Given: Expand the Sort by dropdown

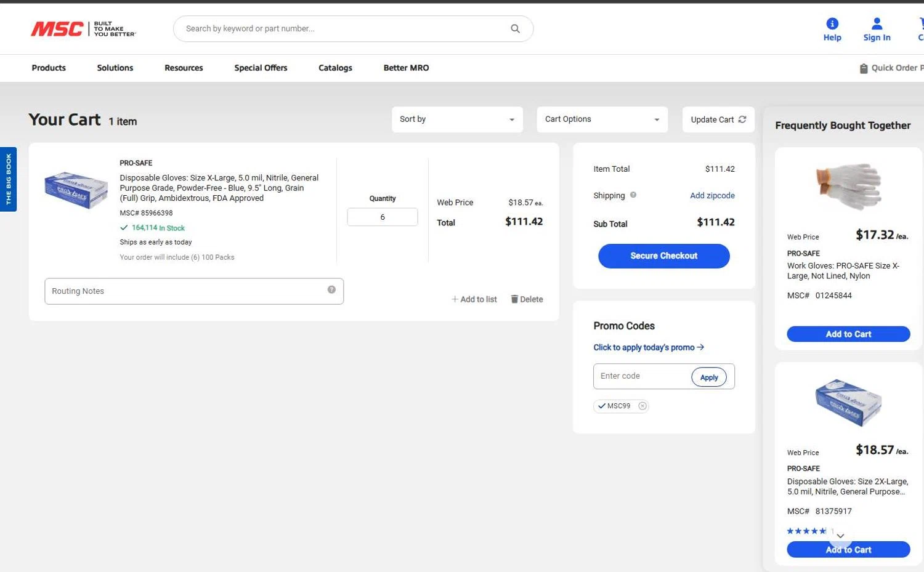Looking at the screenshot, I should pos(457,119).
